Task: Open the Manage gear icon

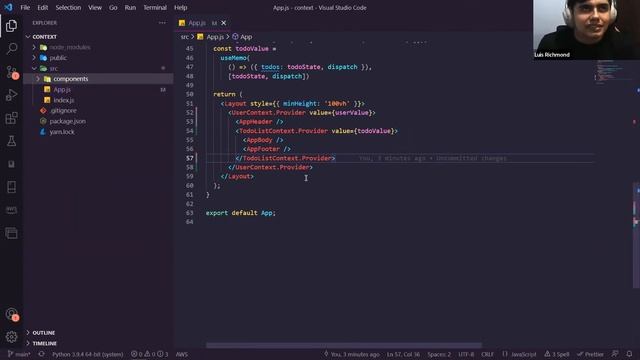Action: (11, 337)
